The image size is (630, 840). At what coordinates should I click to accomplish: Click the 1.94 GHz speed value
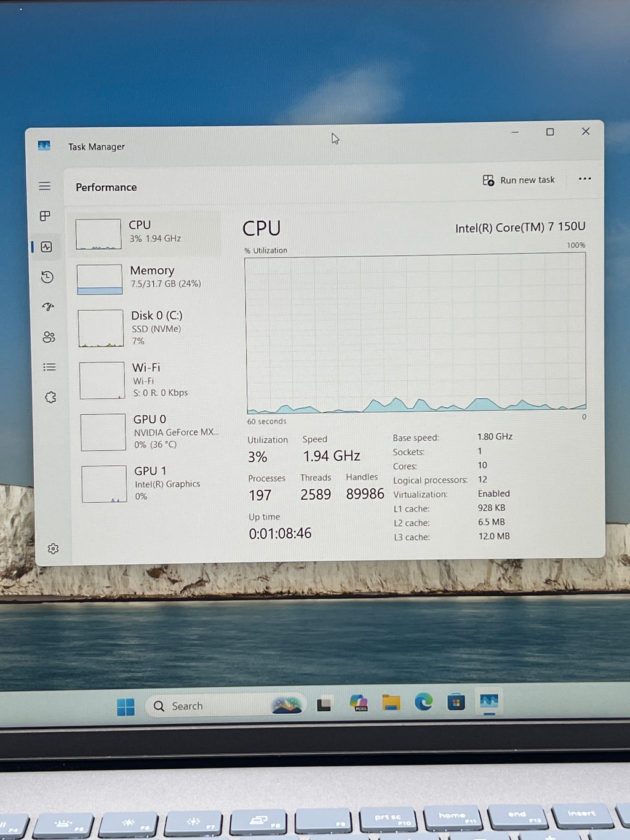point(332,456)
